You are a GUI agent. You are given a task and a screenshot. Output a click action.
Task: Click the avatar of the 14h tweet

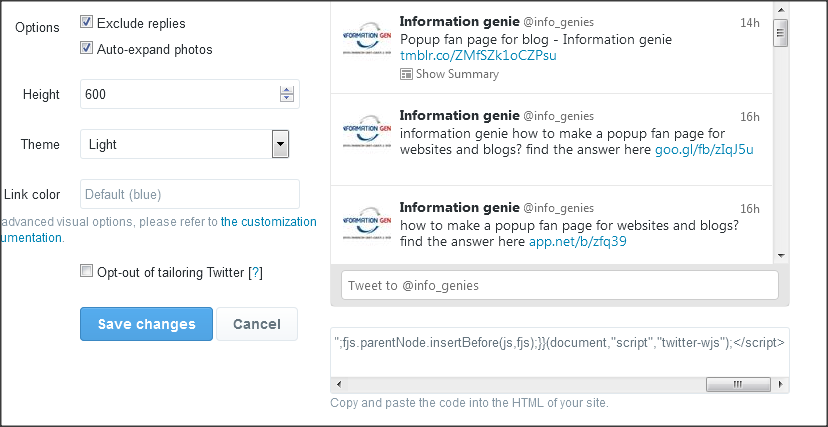point(366,37)
